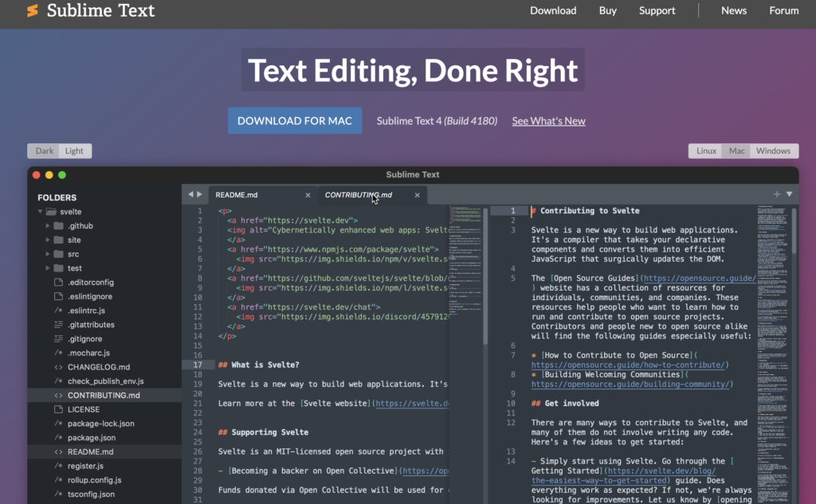The image size is (816, 504).
Task: Click the tab navigation back arrow
Action: coord(191,194)
